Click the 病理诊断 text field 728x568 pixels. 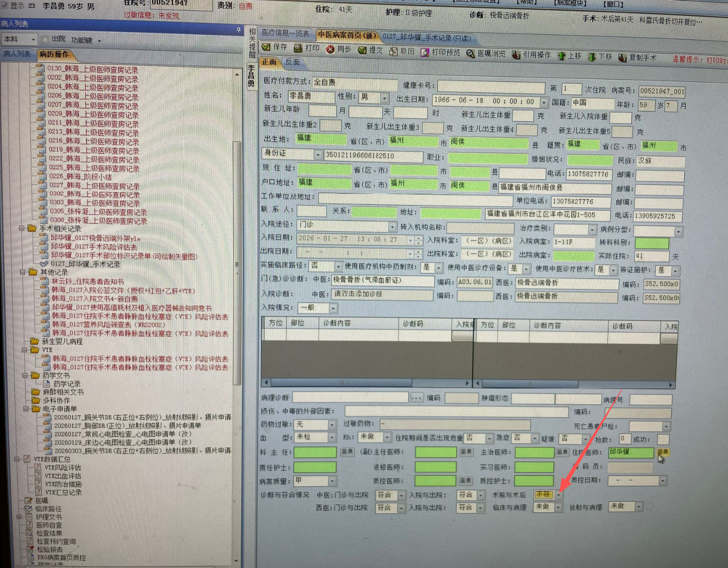tap(350, 397)
